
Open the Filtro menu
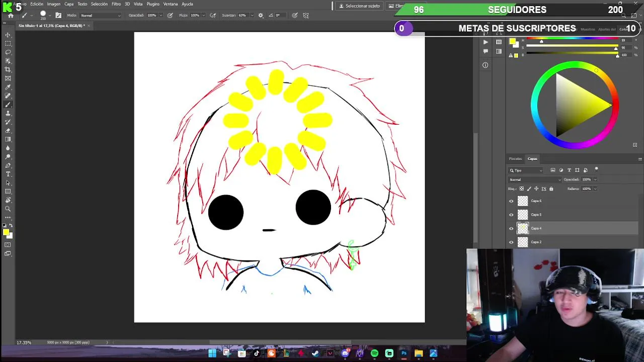coord(116,4)
